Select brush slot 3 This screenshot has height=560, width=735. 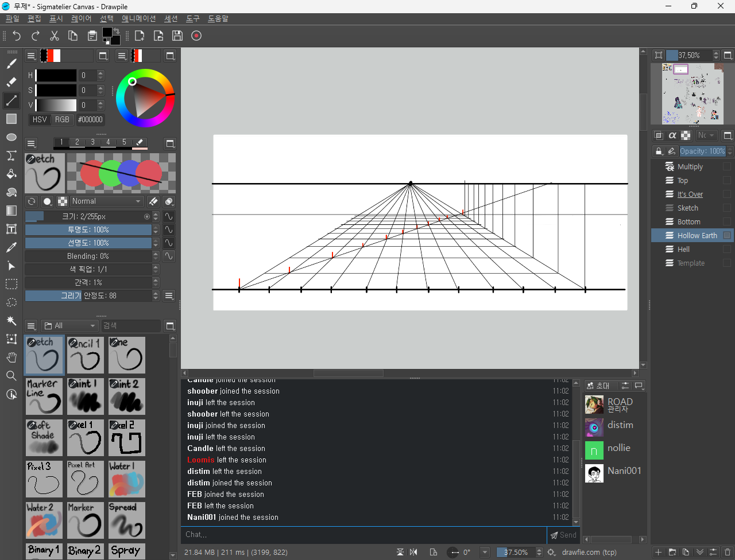[92, 142]
